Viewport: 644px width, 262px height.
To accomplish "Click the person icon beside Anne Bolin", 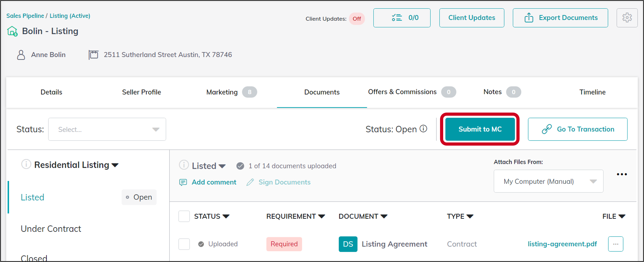I will (x=21, y=55).
